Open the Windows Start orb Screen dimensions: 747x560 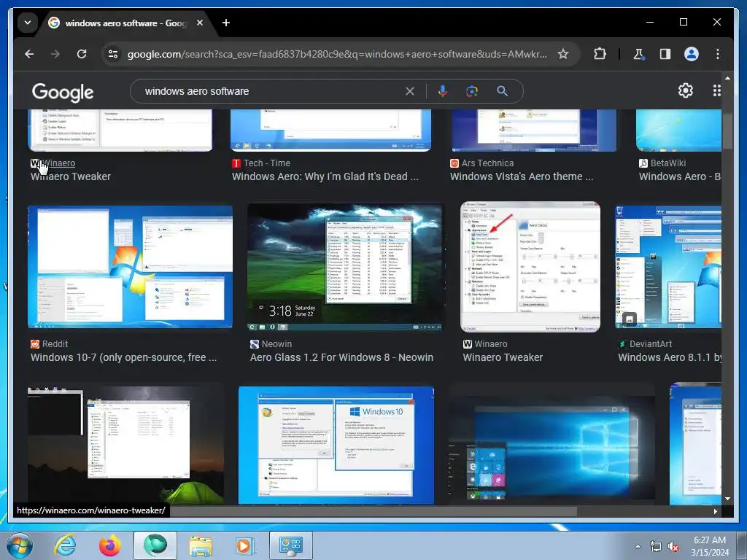pyautogui.click(x=20, y=545)
